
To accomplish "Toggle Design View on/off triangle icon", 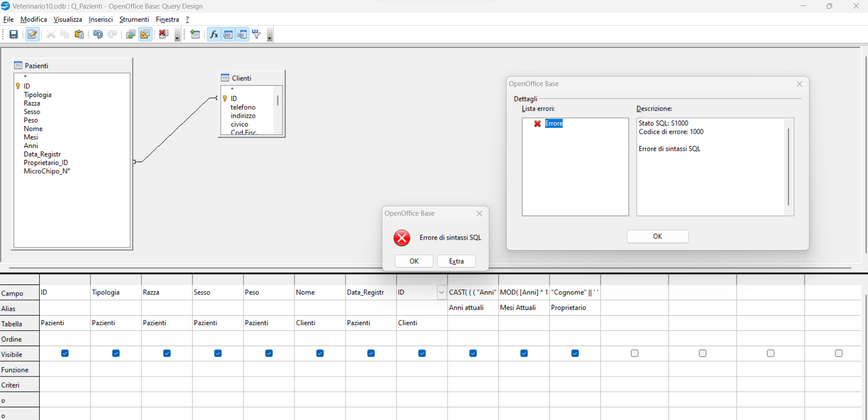I will pos(145,34).
